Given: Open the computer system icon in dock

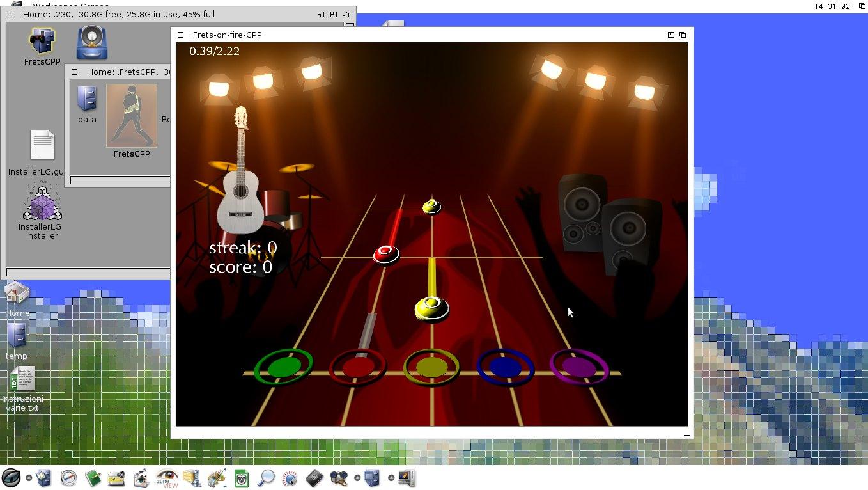Looking at the screenshot, I should pos(407,478).
